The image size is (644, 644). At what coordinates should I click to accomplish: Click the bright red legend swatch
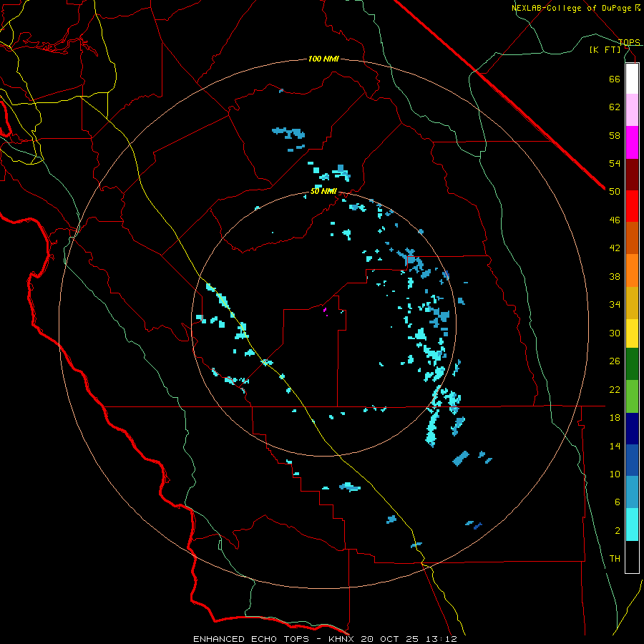pyautogui.click(x=632, y=206)
